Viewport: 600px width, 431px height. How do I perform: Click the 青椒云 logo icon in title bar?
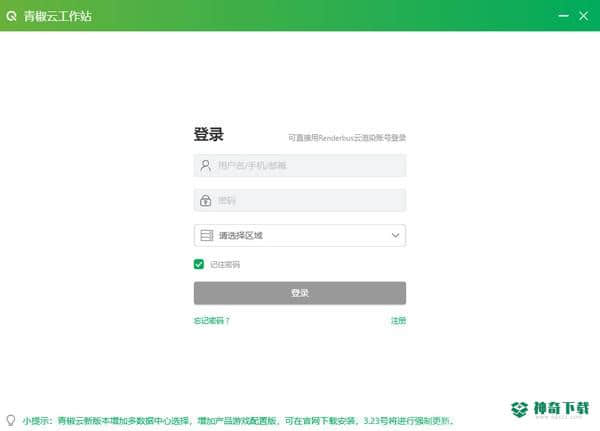click(11, 16)
